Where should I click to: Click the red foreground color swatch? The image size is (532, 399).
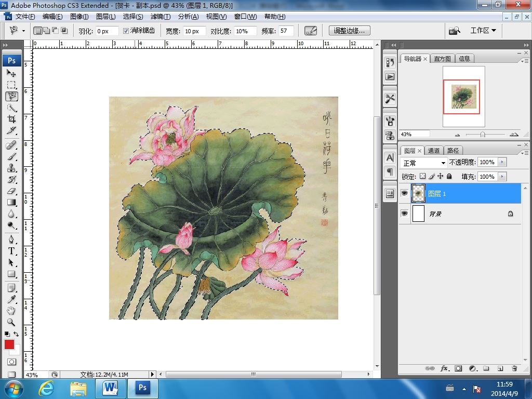9,344
